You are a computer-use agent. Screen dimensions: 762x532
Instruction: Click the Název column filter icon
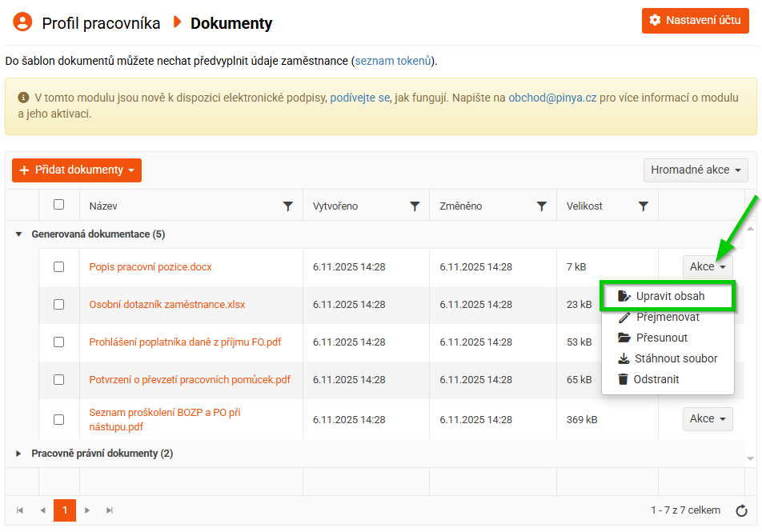click(288, 206)
